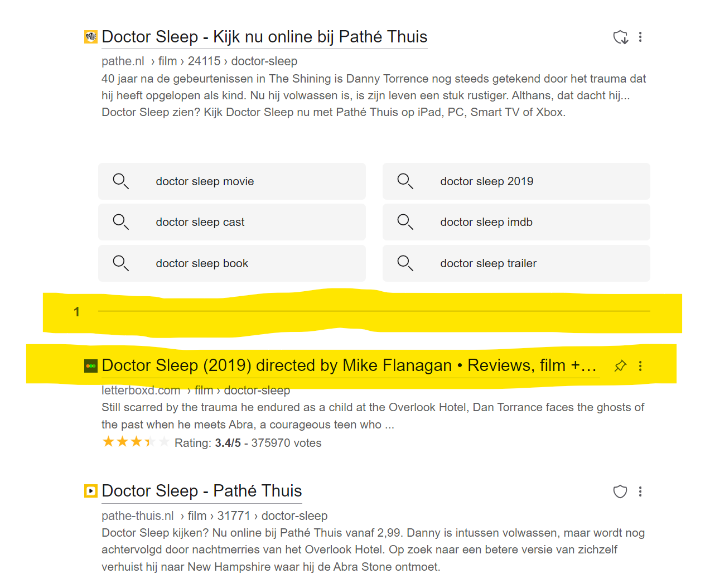Image resolution: width=710 pixels, height=588 pixels.
Task: Click the shield icon beside Pathé Thuis Kijk nu result
Action: tap(620, 37)
